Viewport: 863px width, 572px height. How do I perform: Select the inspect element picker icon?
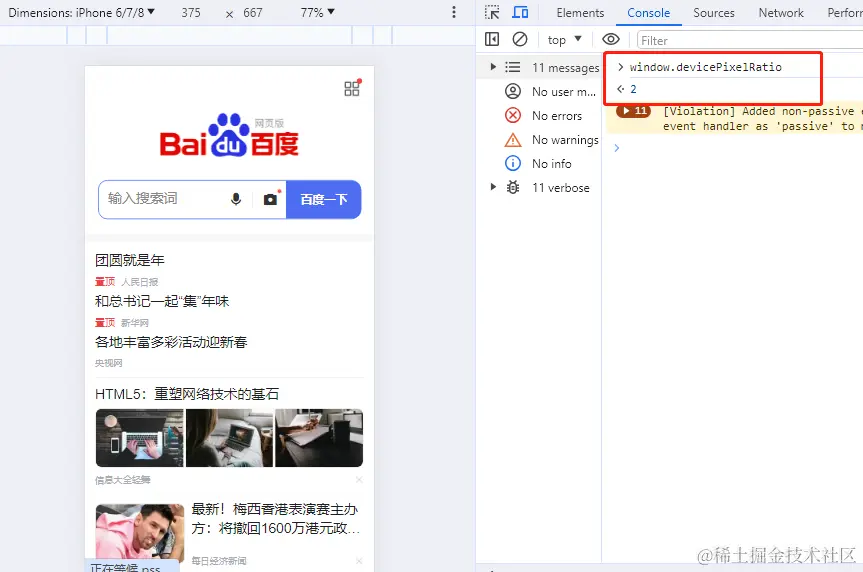pyautogui.click(x=492, y=12)
